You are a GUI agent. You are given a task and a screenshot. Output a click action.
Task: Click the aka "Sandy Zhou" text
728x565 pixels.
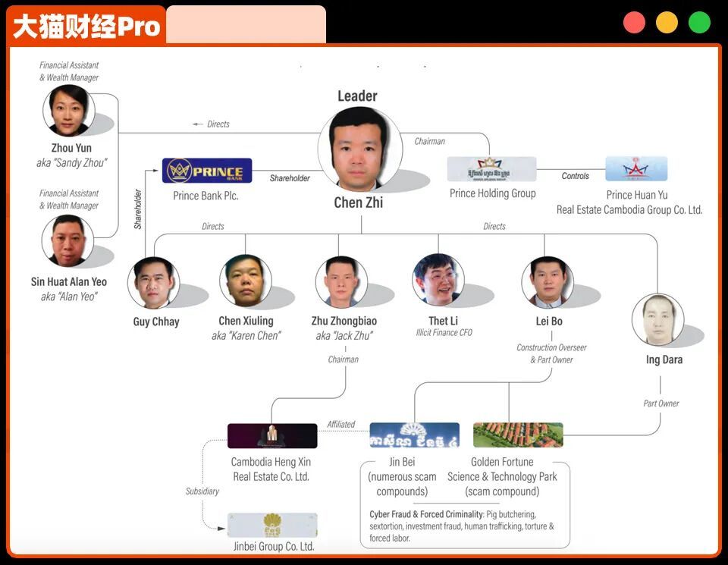[x=71, y=162]
